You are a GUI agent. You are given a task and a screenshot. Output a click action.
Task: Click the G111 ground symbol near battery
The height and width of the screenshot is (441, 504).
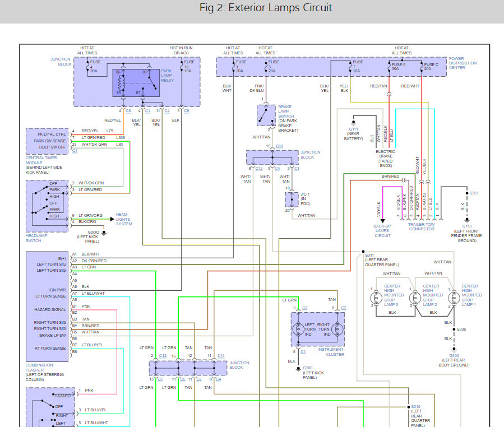[x=354, y=123]
